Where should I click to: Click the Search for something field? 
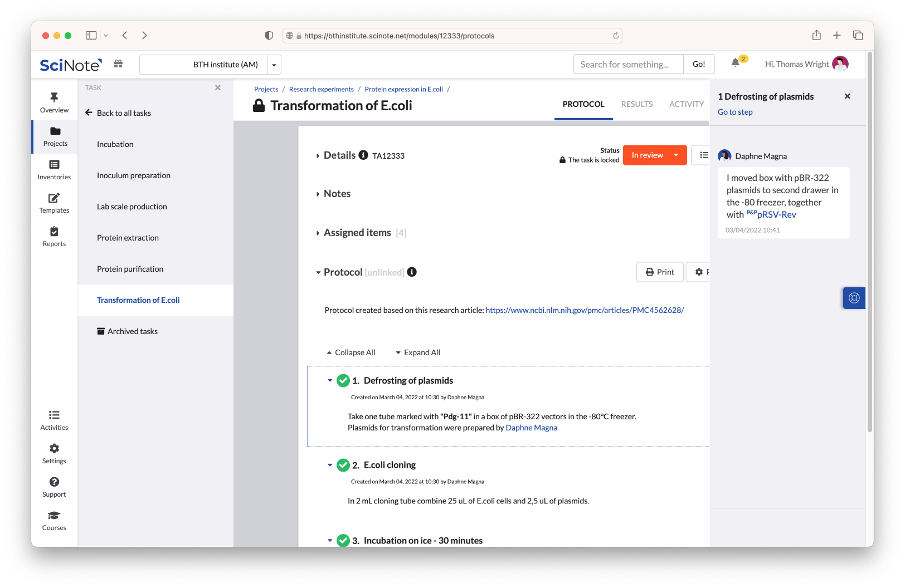pyautogui.click(x=628, y=65)
